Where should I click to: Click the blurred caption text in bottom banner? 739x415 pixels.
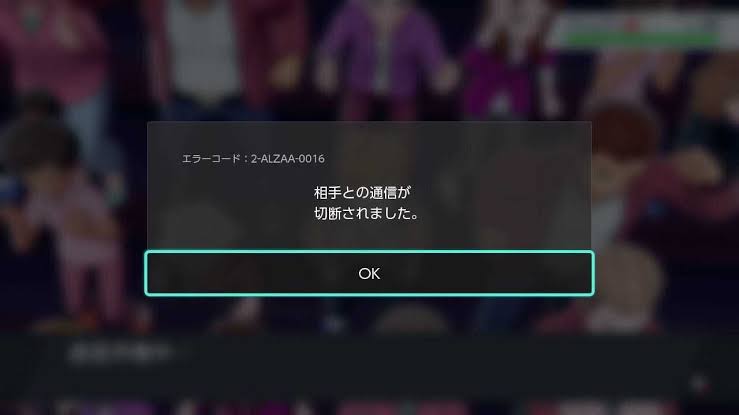120,353
